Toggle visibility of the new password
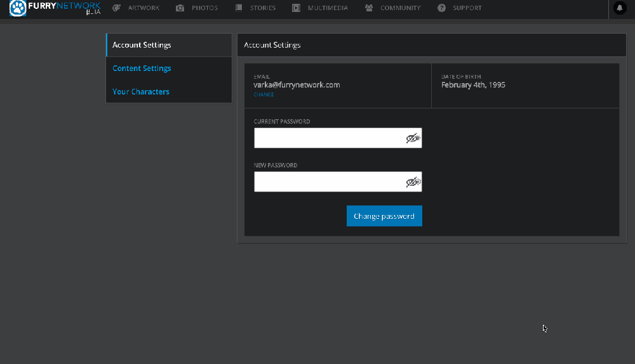 [413, 182]
